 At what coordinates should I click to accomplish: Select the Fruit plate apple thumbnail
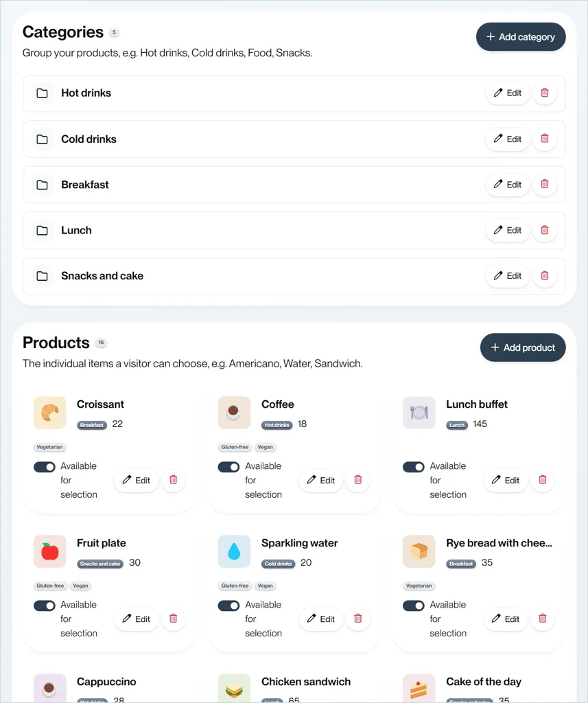coord(50,551)
